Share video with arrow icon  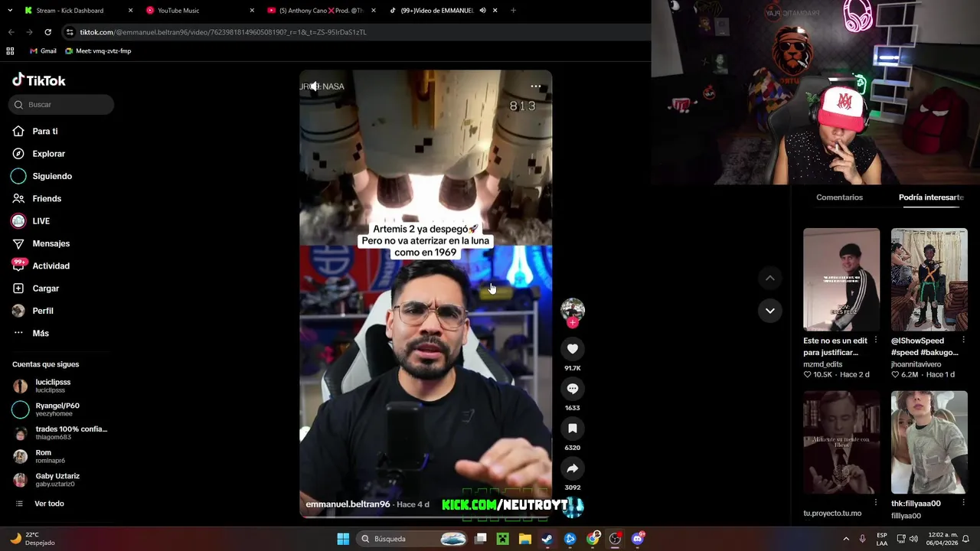(x=572, y=468)
